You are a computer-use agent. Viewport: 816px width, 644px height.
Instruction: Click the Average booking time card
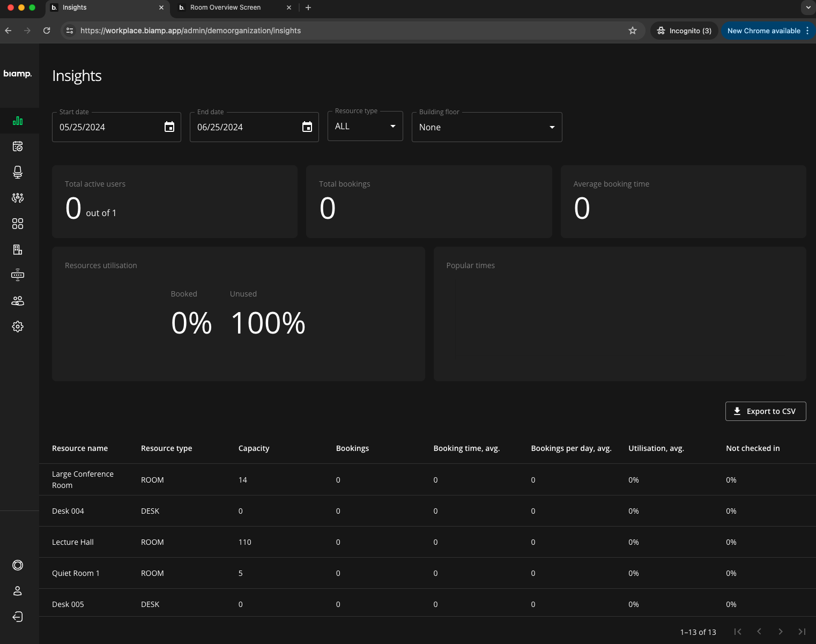684,202
